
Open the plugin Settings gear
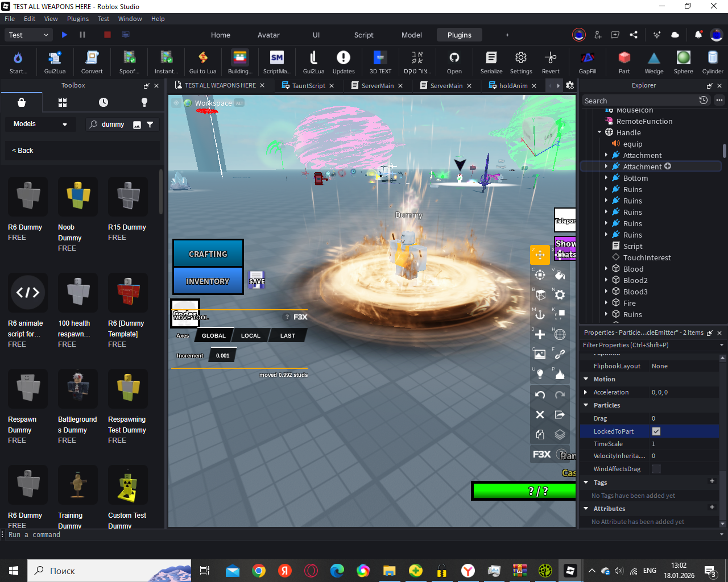(x=521, y=62)
